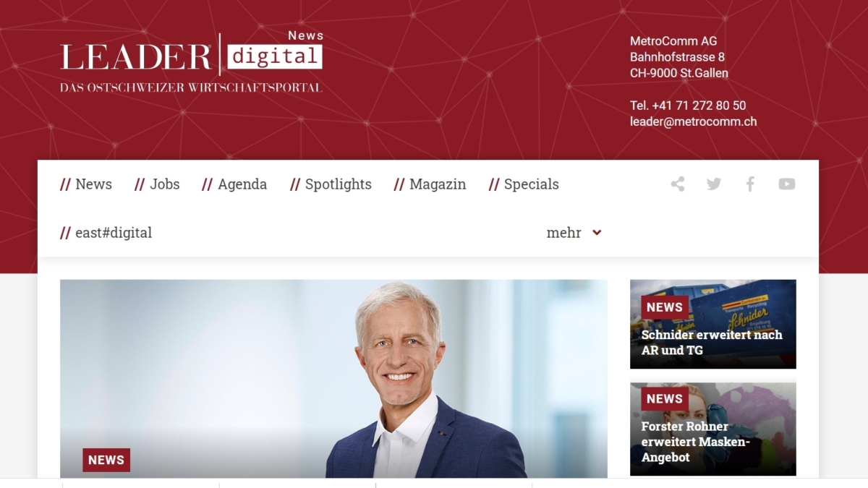Open the Twitter icon link
This screenshot has height=488, width=868.
(714, 184)
